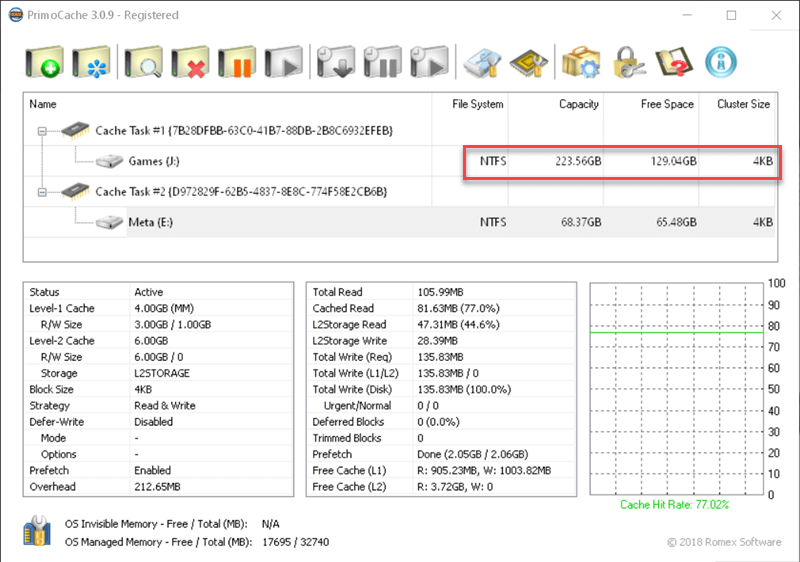Click the Level-2 Cache value 6.00GB
This screenshot has height=562, width=800.
(x=151, y=341)
